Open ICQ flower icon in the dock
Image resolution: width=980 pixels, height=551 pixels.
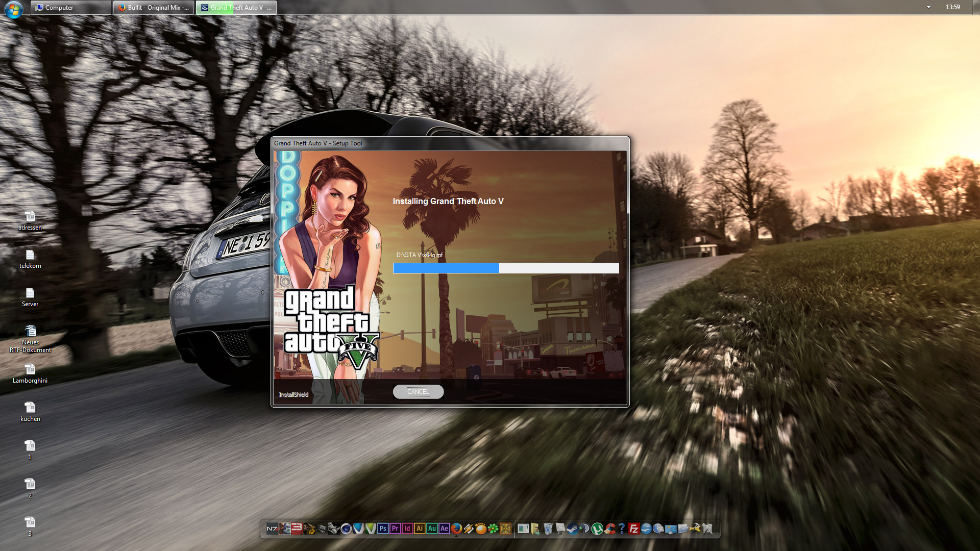tap(493, 529)
